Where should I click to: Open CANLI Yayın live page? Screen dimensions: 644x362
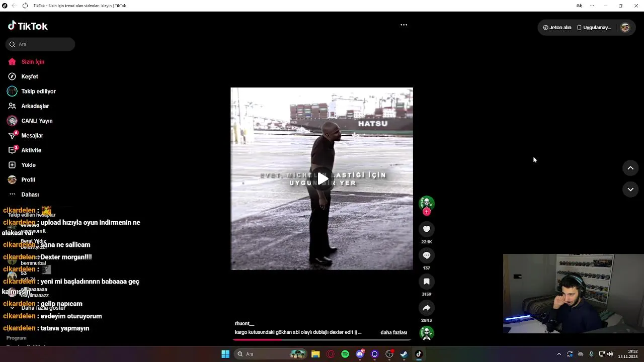click(x=37, y=121)
